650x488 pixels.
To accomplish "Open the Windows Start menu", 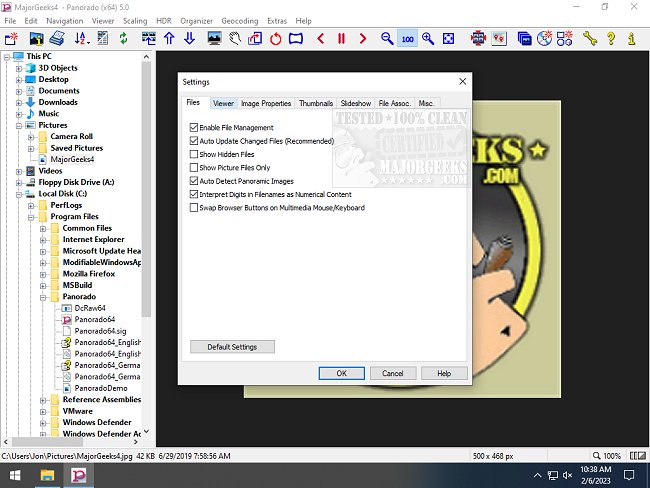I will pos(15,475).
